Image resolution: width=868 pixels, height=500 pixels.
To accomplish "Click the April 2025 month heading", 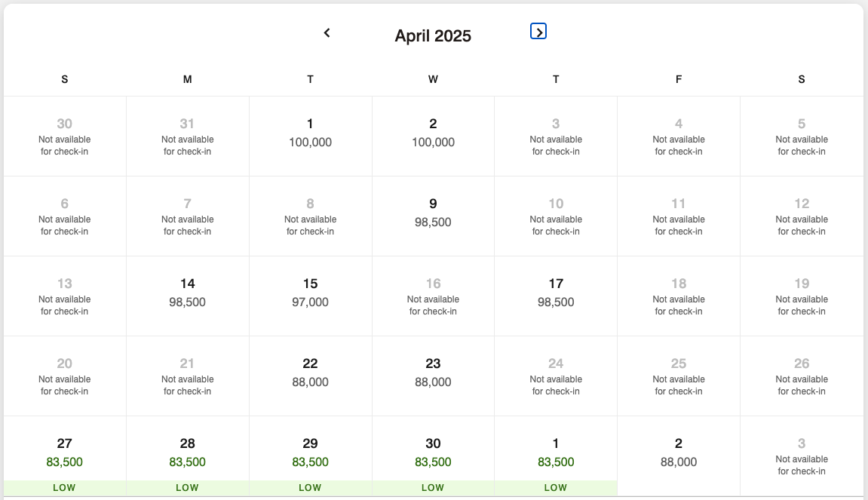I will (x=433, y=36).
